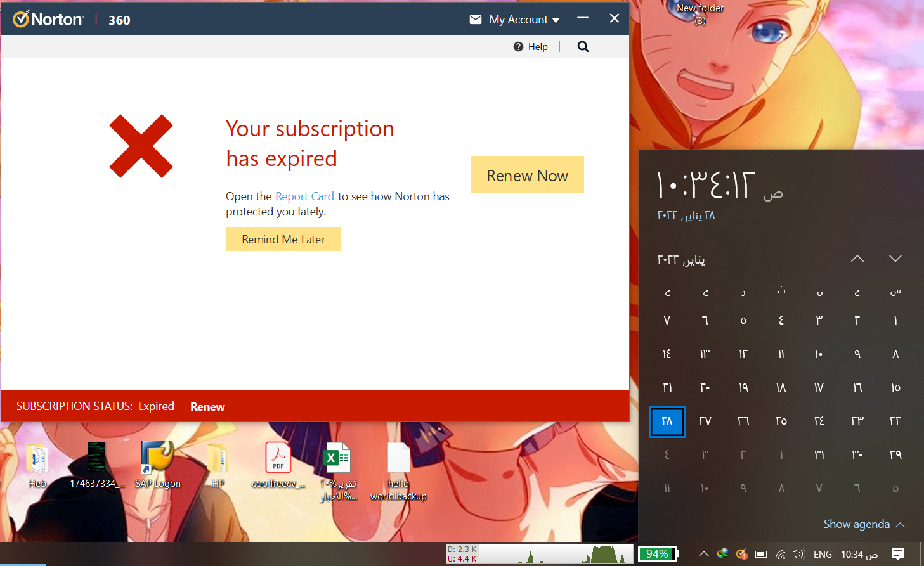The width and height of the screenshot is (924, 566).
Task: Select day 27 in the calendar
Action: click(705, 421)
